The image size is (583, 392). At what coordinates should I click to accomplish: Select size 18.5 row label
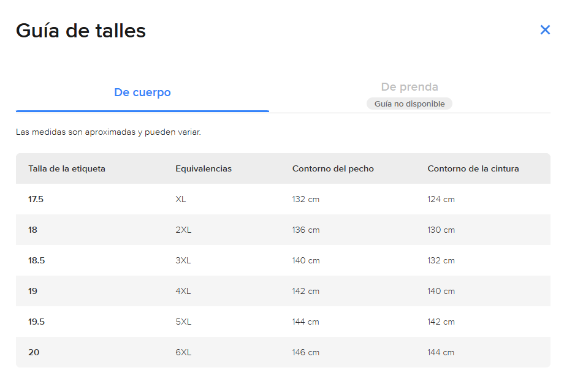click(x=36, y=260)
